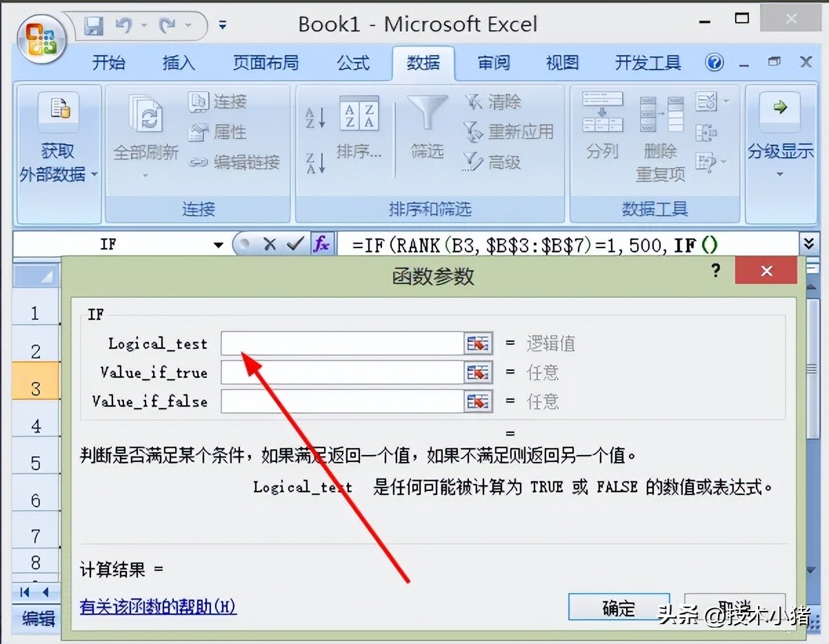The height and width of the screenshot is (644, 829).
Task: Open the 开始 ribbon tab
Action: (x=109, y=63)
